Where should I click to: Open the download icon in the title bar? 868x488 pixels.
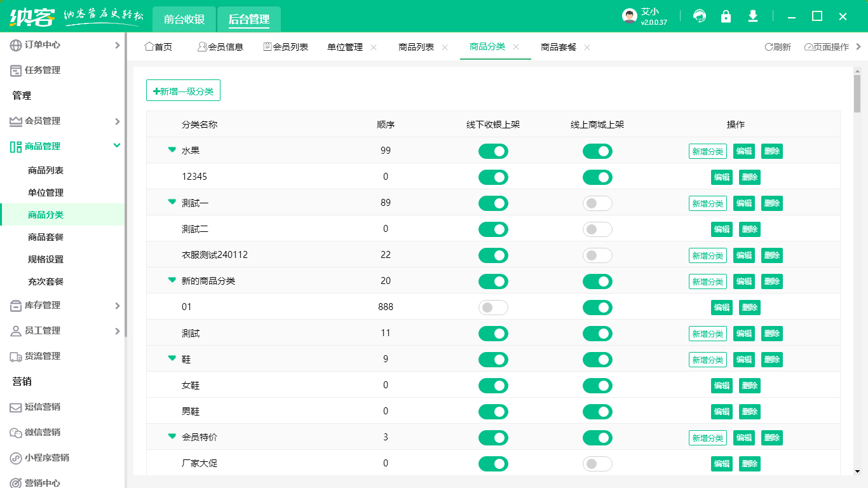click(x=752, y=17)
